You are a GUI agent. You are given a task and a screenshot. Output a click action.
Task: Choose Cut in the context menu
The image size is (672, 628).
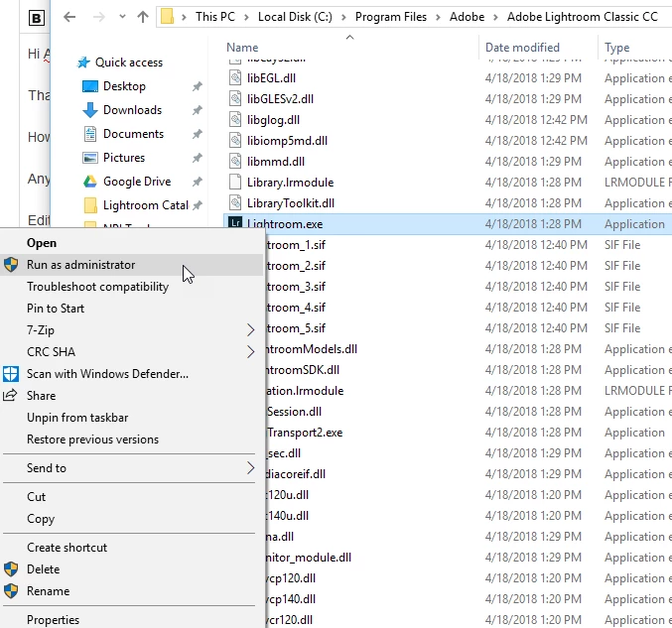point(36,497)
